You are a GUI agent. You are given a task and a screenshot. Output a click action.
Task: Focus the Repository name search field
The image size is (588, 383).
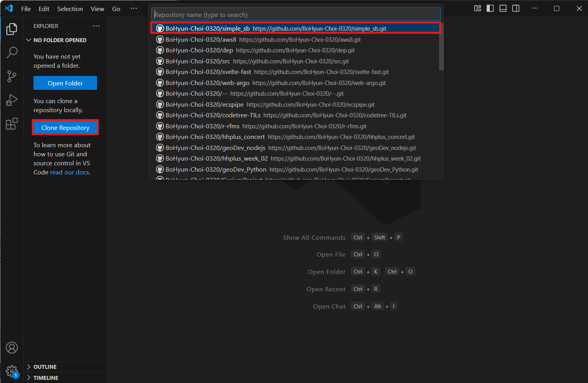tap(296, 15)
